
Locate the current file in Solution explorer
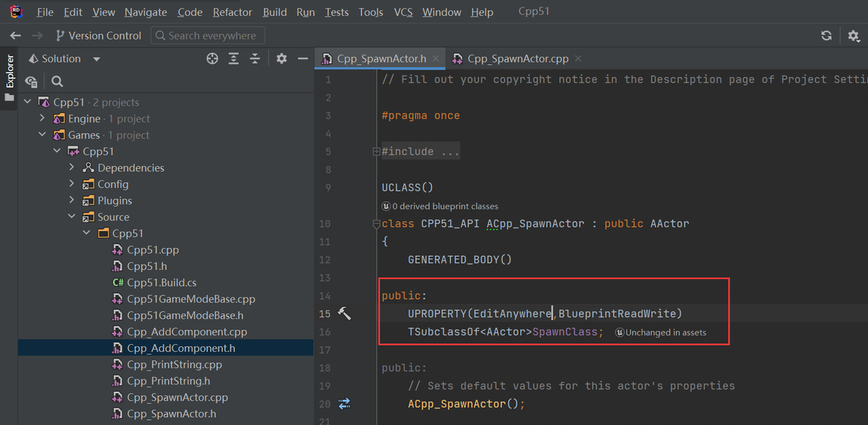point(212,59)
